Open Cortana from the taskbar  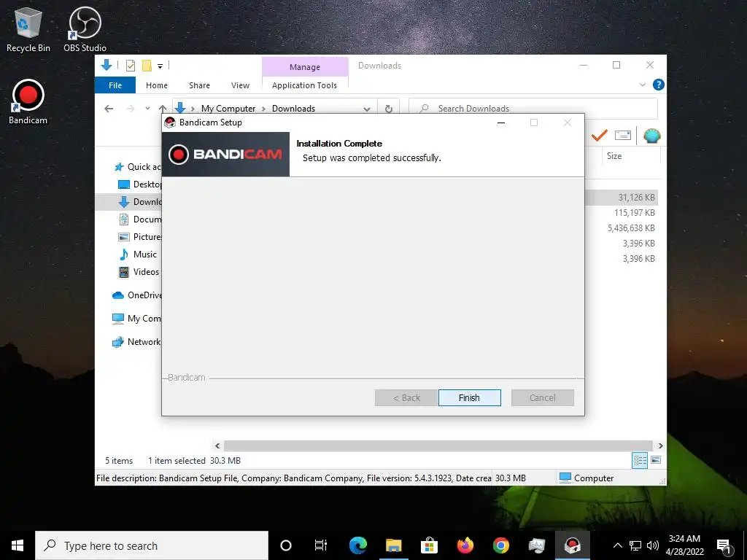pos(286,545)
